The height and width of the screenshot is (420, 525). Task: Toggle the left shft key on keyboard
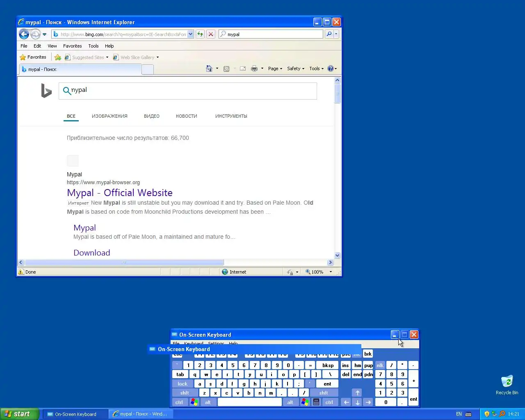(x=185, y=393)
